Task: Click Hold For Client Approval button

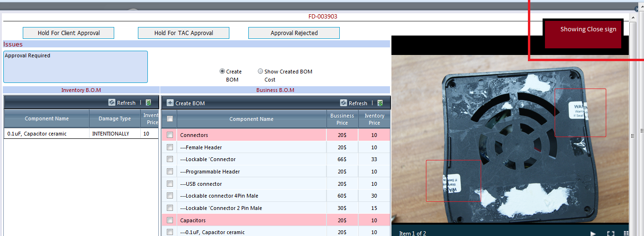Action: 69,33
